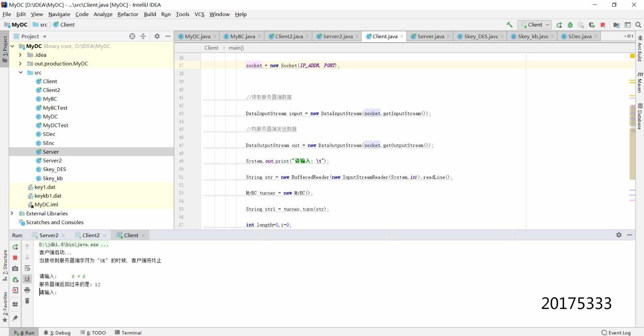Open the Terminal tool window
This screenshot has width=644, height=336.
pos(128,333)
